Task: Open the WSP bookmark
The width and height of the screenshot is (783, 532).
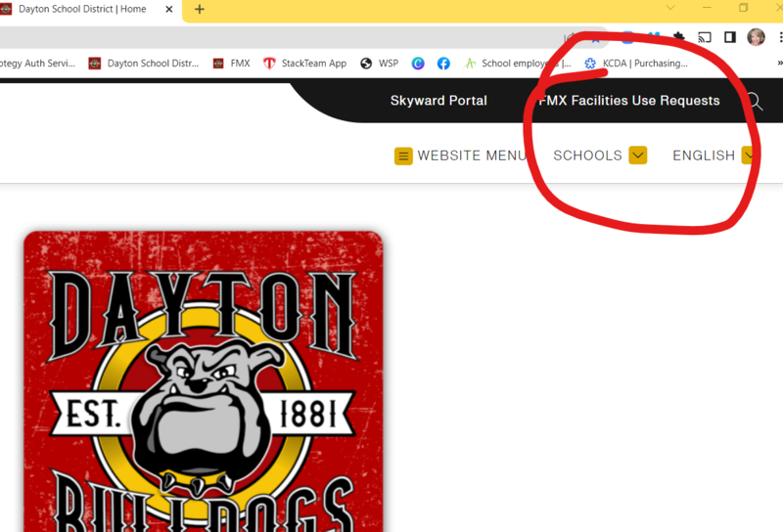Action: (x=380, y=64)
